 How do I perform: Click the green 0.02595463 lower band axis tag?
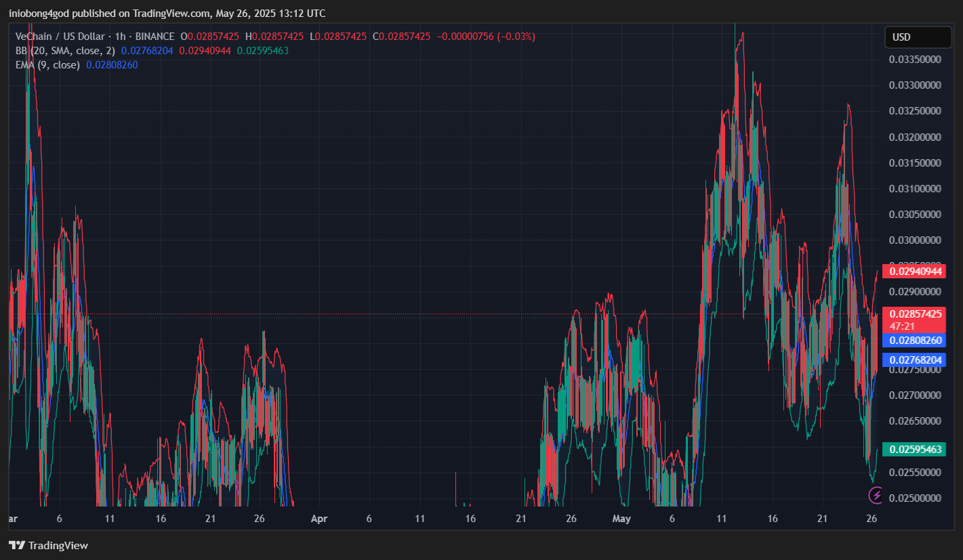click(x=916, y=450)
